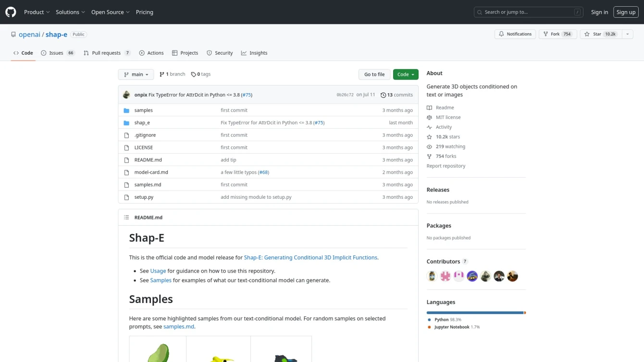
Task: Open the Activity link
Action: [x=439, y=127]
